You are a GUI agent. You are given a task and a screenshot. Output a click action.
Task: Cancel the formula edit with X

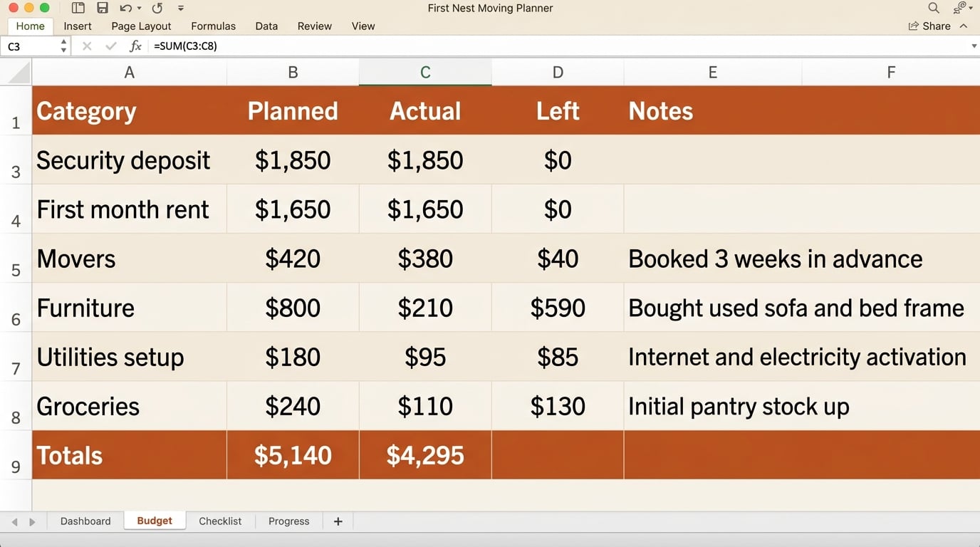coord(87,46)
